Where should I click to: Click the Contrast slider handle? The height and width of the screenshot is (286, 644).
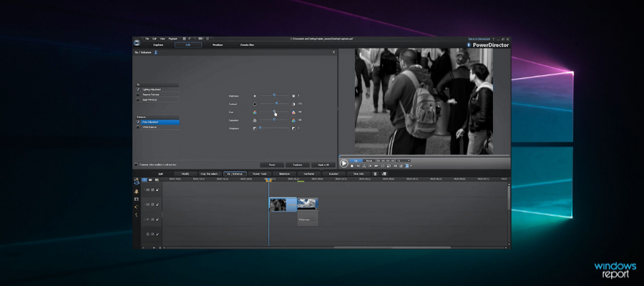click(x=276, y=104)
